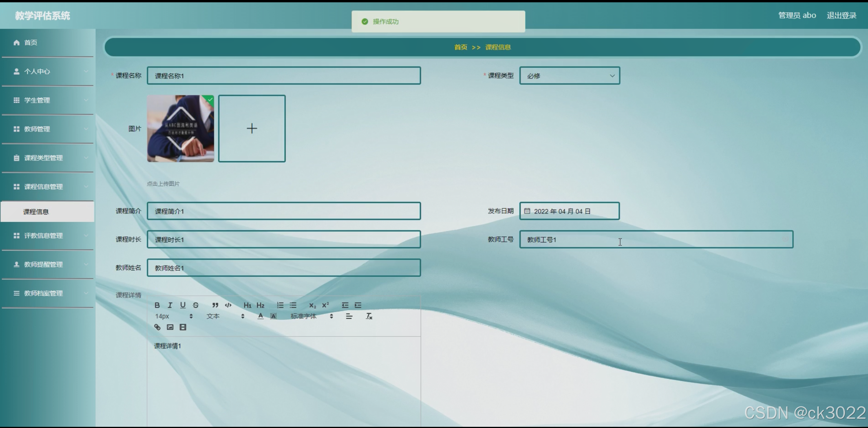The width and height of the screenshot is (868, 428).
Task: Insert a video into the editor
Action: click(183, 327)
